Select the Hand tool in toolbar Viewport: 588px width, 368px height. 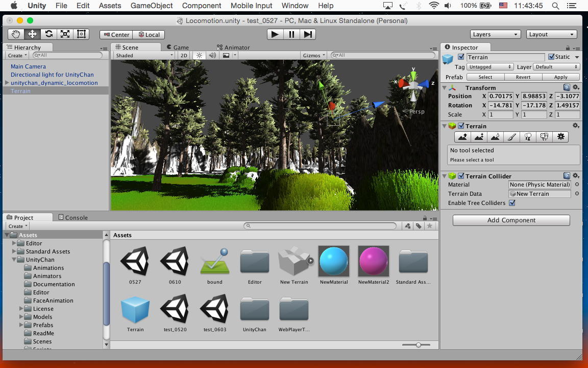(16, 34)
